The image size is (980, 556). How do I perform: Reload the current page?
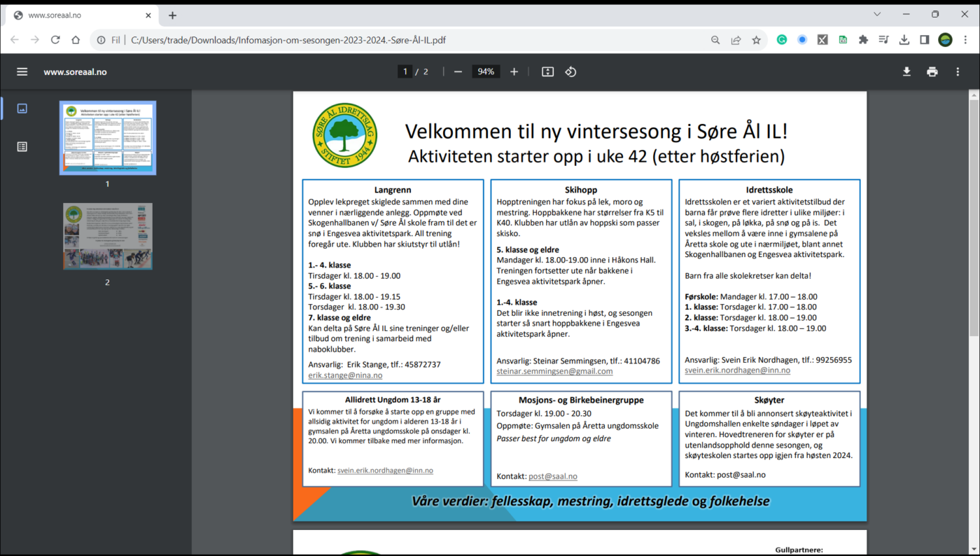pyautogui.click(x=55, y=40)
